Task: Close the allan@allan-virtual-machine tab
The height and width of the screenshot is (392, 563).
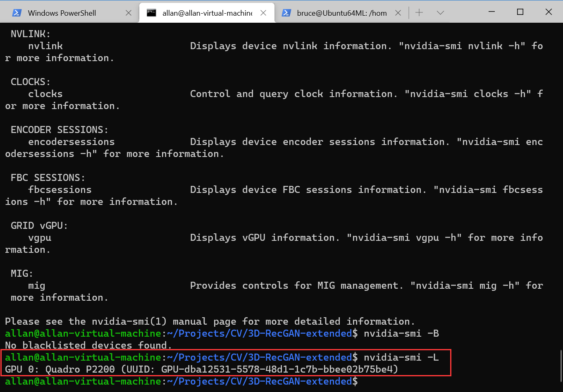Action: 263,13
